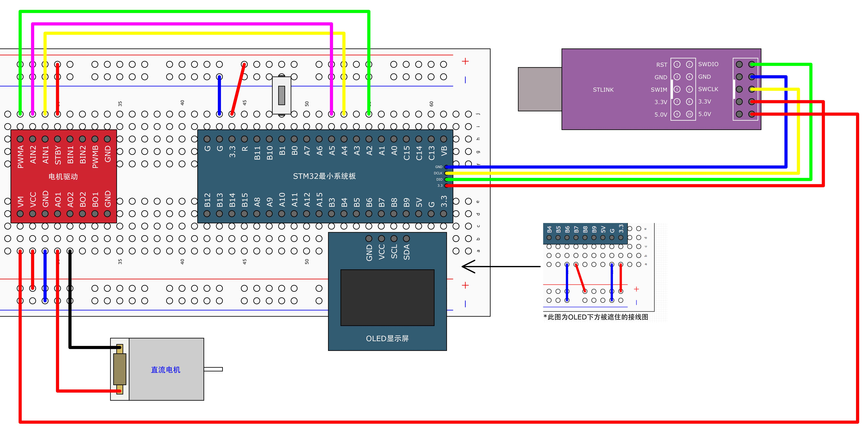The image size is (868, 433).
Task: Click pin 10 5.0V on the STLINK header
Action: coord(689,114)
